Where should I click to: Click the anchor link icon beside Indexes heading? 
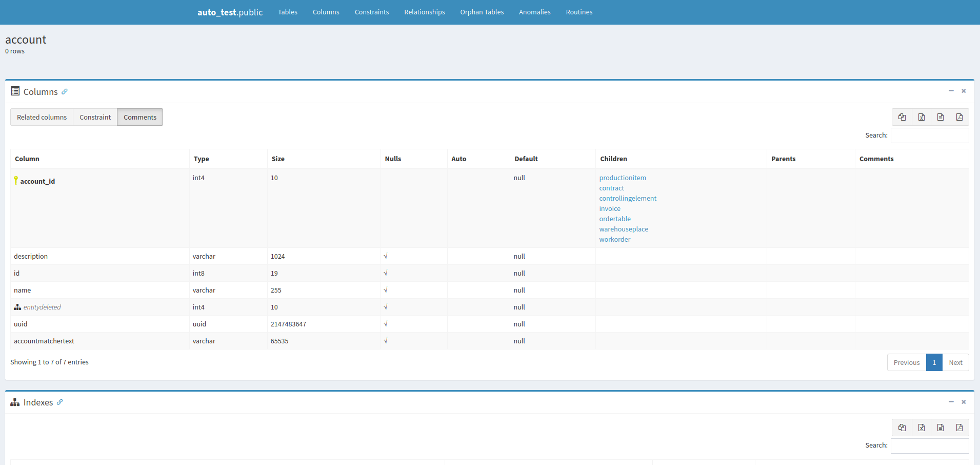coord(60,402)
